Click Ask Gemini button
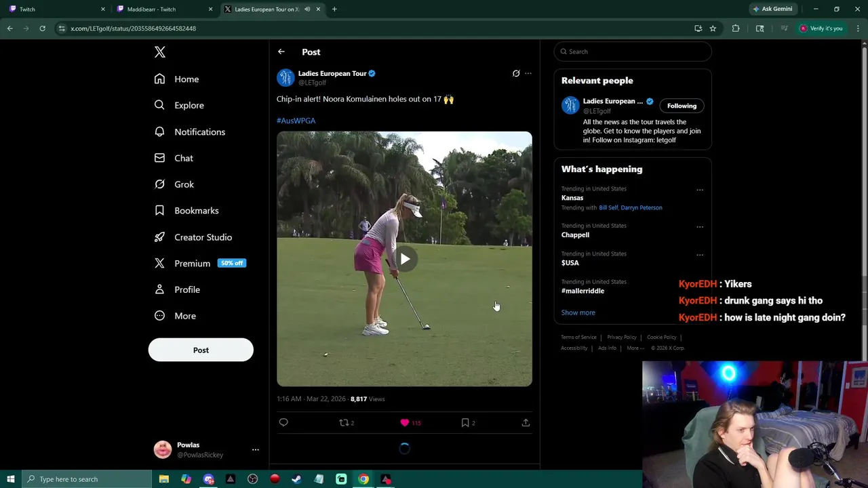868x488 pixels. (772, 9)
